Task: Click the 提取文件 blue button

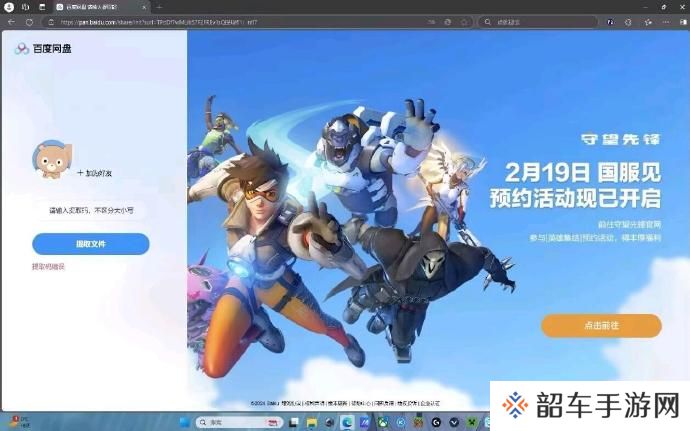Action: 90,243
